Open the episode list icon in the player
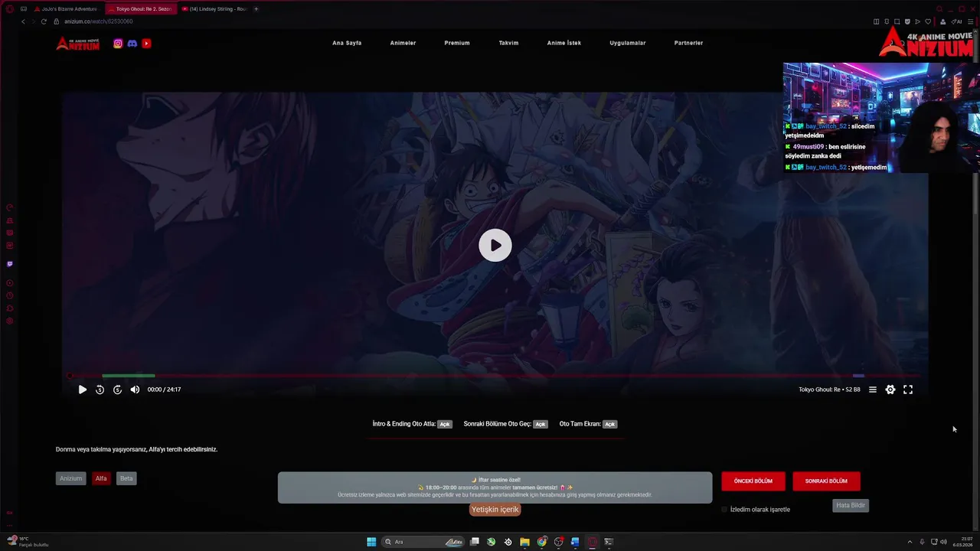This screenshot has width=980, height=551. click(x=872, y=390)
